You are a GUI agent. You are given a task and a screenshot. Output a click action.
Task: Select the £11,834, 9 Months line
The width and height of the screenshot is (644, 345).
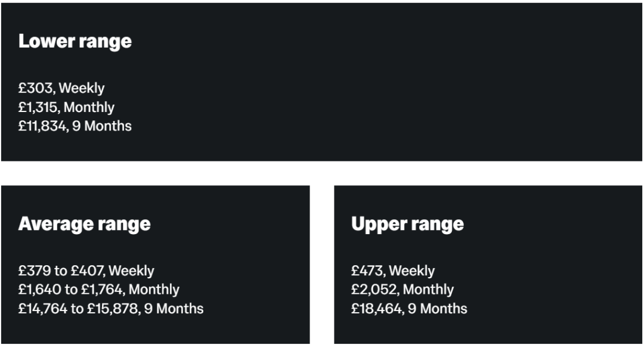75,126
